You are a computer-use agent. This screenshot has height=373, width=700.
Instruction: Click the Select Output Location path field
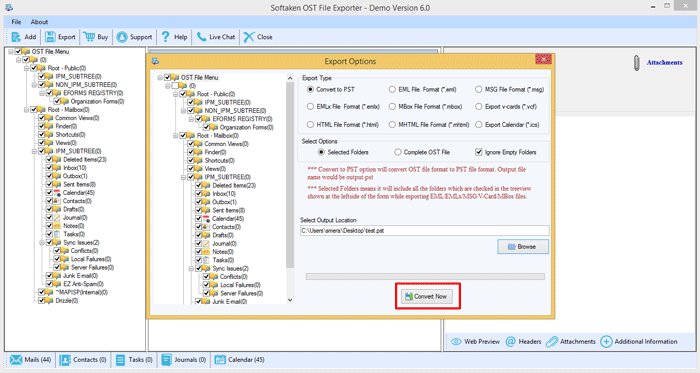point(425,231)
